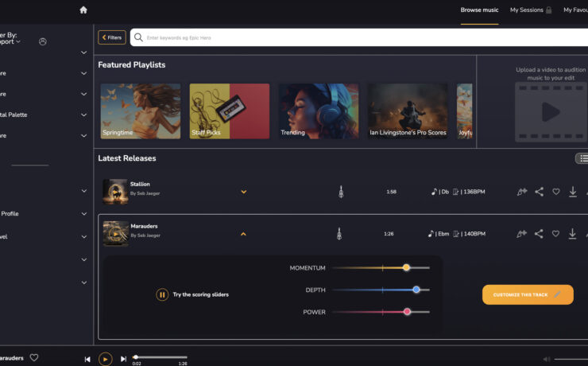Click the Marauders album artwork
Viewport: 588px width, 366px height.
(115, 233)
